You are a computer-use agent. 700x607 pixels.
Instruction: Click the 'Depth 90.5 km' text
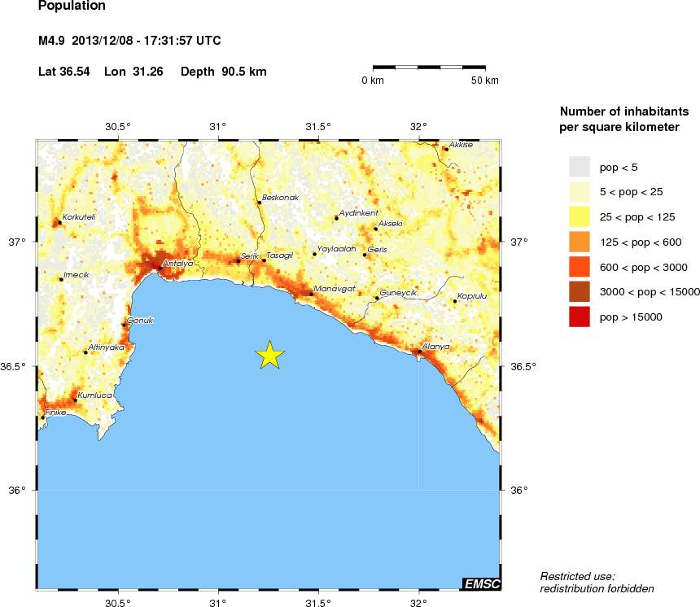click(223, 72)
